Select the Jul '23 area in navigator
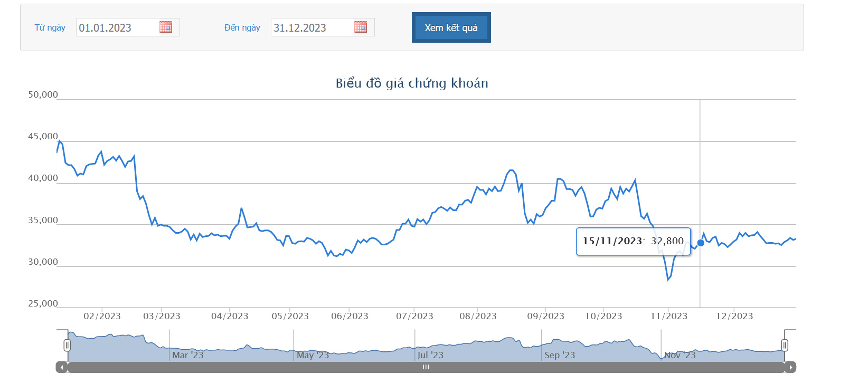Image resolution: width=868 pixels, height=383 pixels. coord(430,355)
